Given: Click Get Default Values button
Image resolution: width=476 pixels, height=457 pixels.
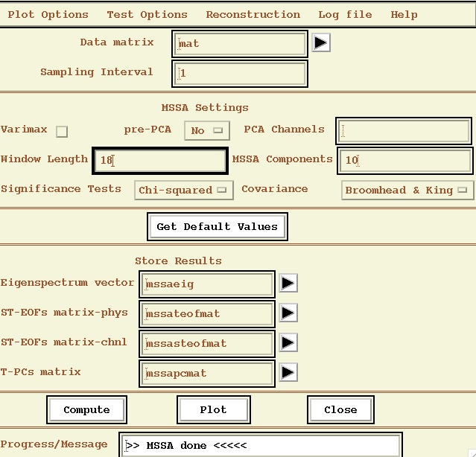Looking at the screenshot, I should (x=217, y=227).
